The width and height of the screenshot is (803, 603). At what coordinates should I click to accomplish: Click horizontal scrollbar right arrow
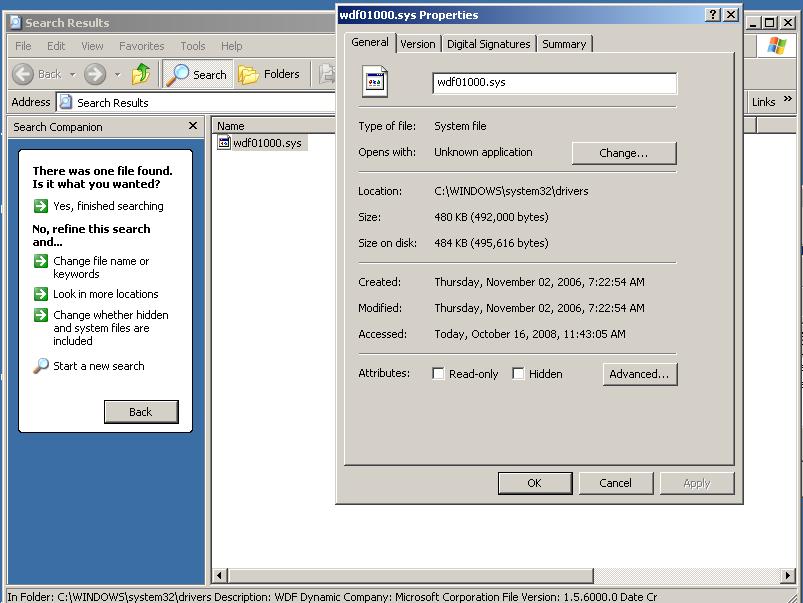pyautogui.click(x=788, y=575)
